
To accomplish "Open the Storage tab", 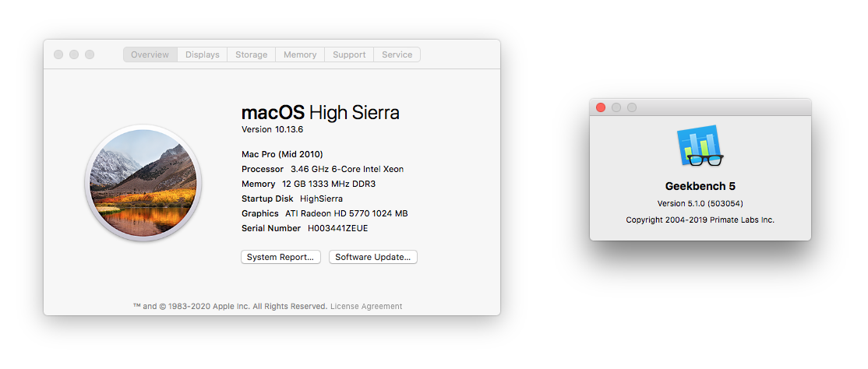I will pyautogui.click(x=252, y=54).
